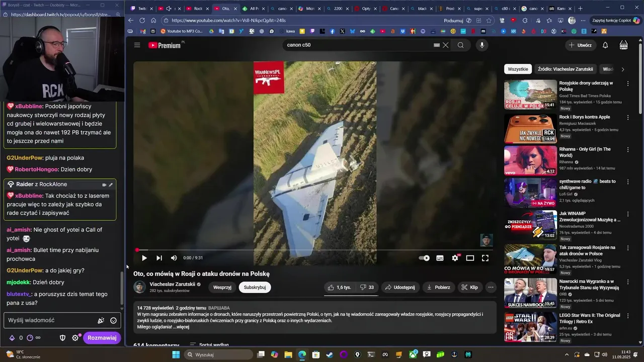Toggle the autoplay switch in the player

tap(424, 258)
